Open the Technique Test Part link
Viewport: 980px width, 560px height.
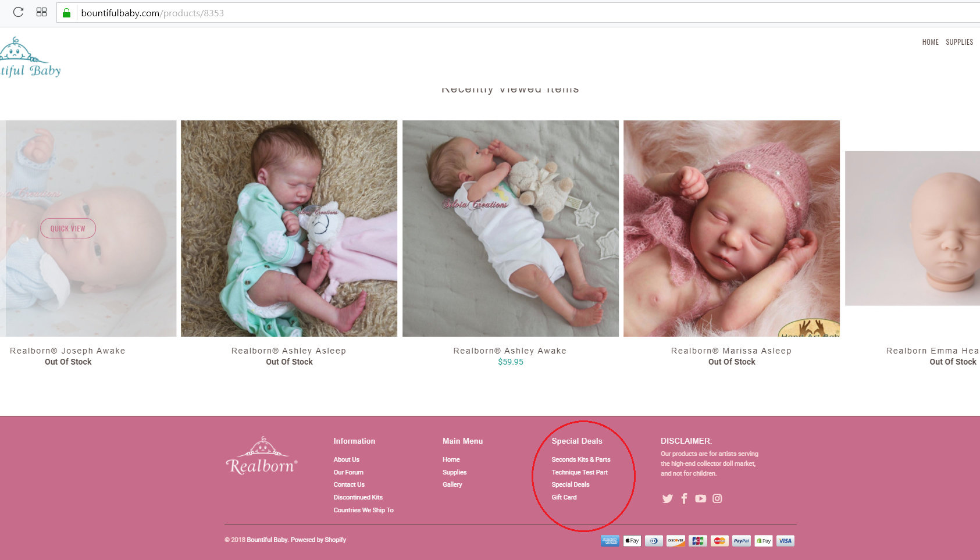click(x=580, y=472)
